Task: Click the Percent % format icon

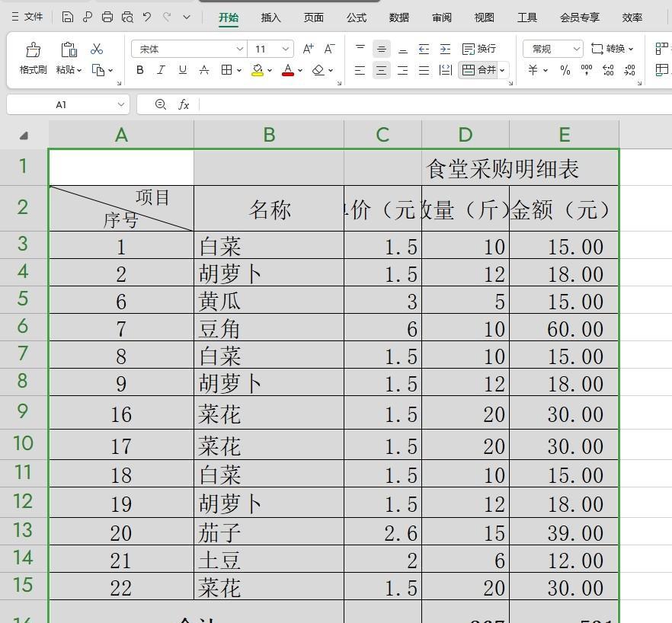Action: pos(565,70)
